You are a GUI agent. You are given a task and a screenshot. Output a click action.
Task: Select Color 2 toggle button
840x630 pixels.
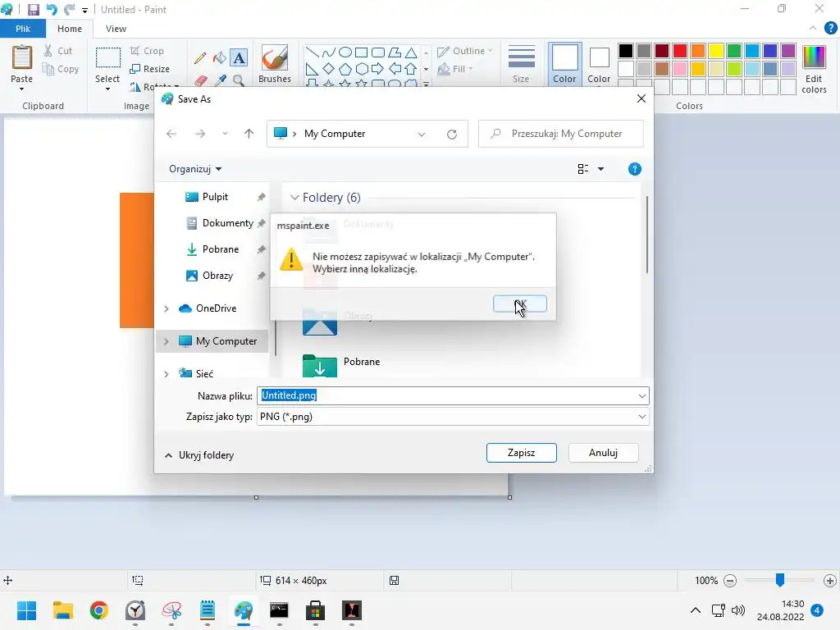[x=599, y=64]
